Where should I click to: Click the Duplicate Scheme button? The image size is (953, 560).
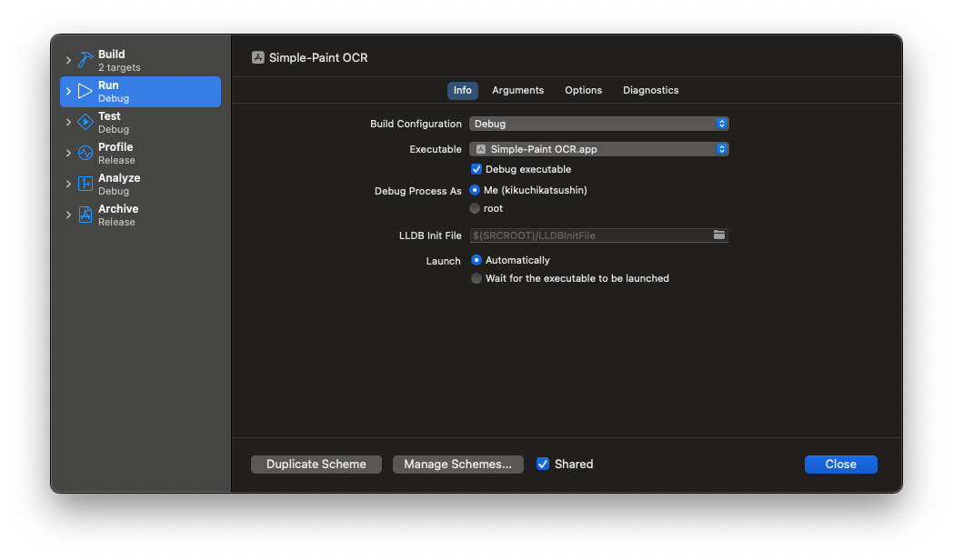coord(316,464)
